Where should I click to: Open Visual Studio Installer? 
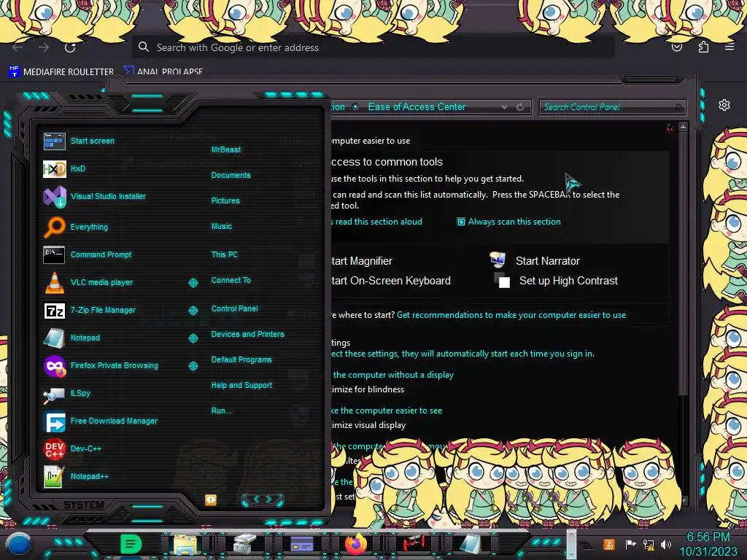[94, 196]
